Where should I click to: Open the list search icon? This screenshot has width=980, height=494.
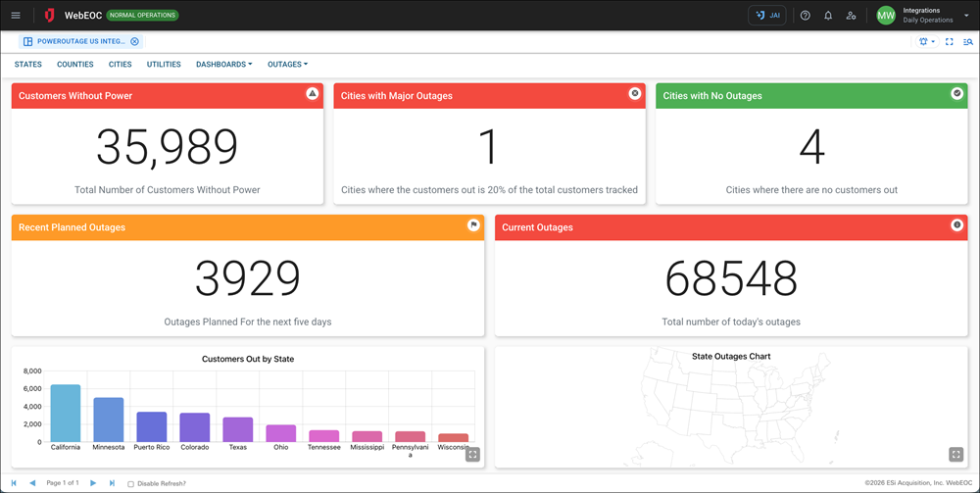[x=967, y=42]
